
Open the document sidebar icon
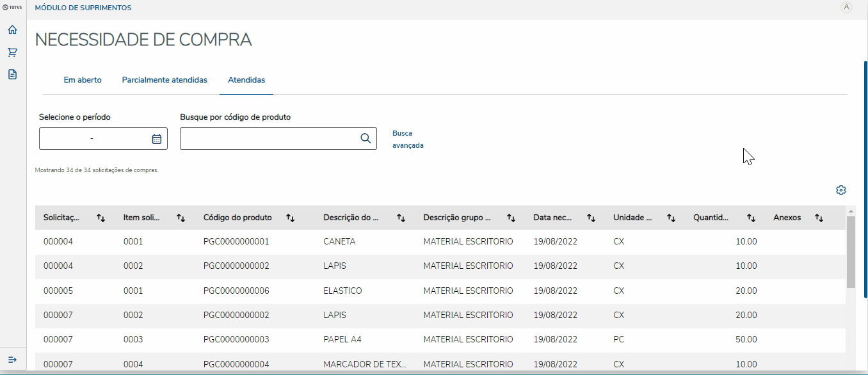(x=12, y=74)
